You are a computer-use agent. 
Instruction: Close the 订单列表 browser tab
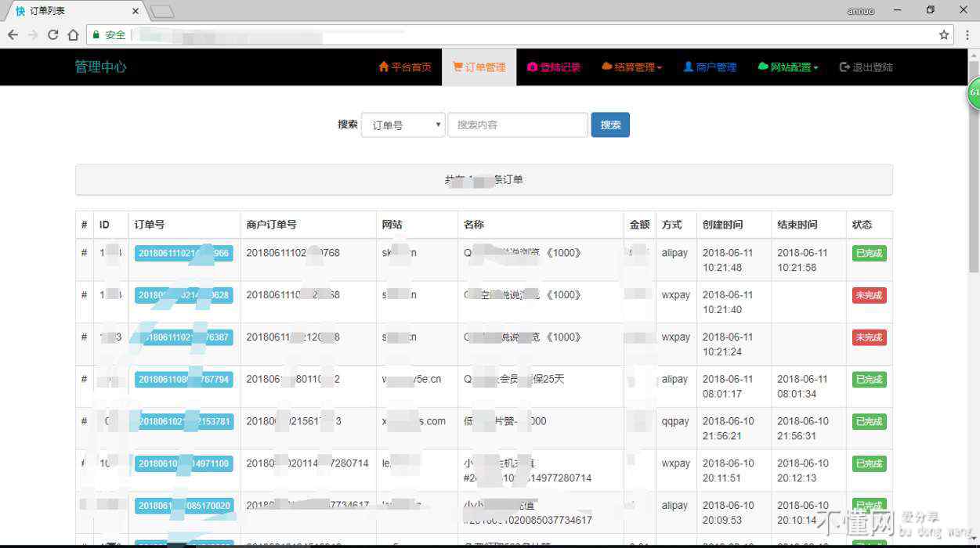tap(136, 11)
